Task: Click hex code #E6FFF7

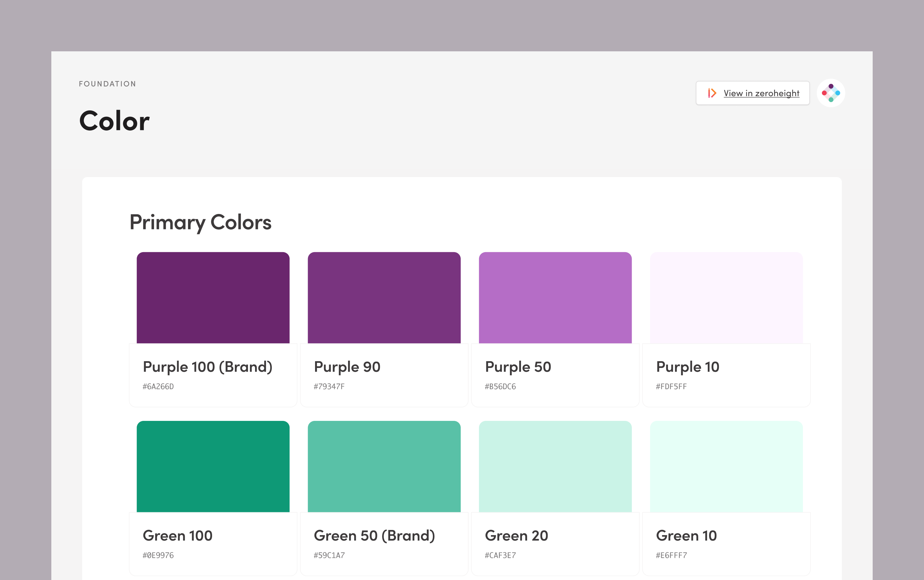Action: pos(671,555)
